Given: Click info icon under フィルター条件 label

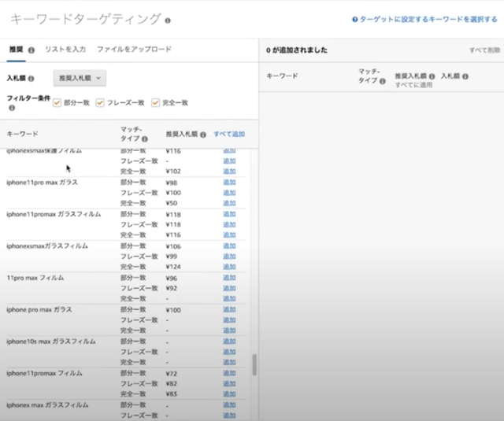Looking at the screenshot, I should (12, 108).
